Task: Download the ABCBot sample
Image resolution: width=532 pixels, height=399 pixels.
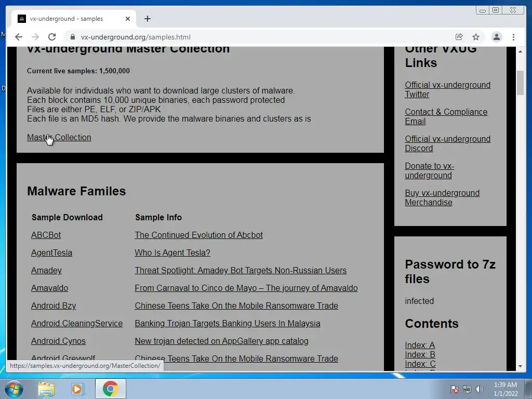Action: tap(46, 235)
